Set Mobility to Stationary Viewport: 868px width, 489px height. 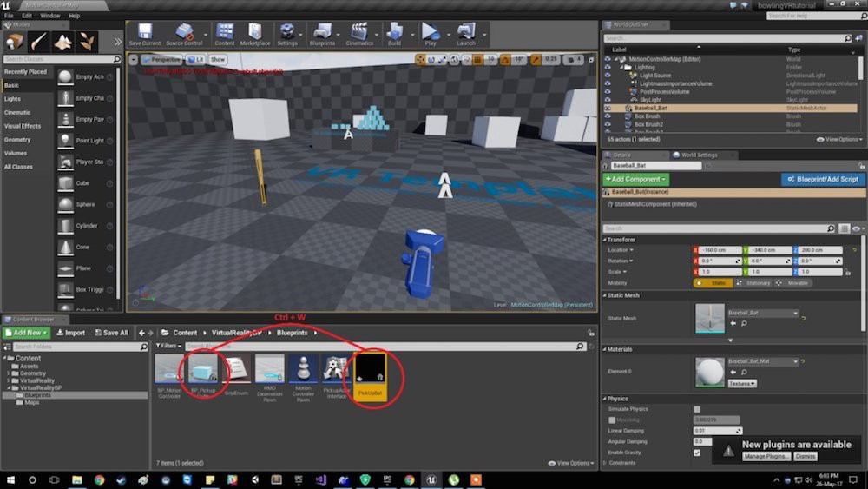point(753,283)
